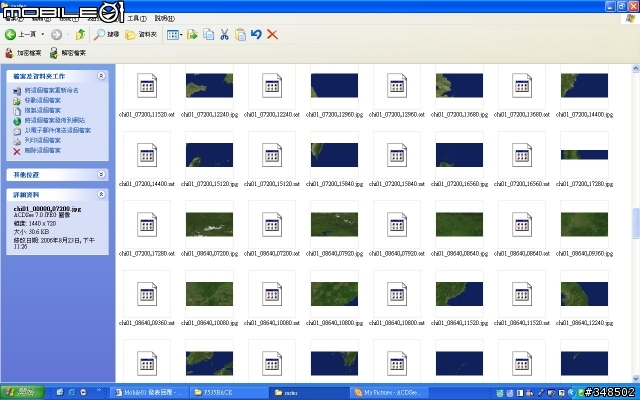
Task: Open the 說明(H) help menu
Action: click(164, 18)
